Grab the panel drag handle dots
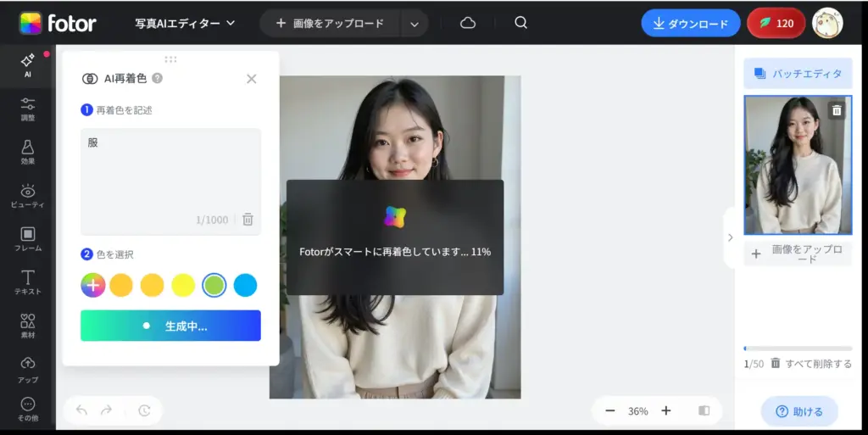The image size is (868, 435). pos(170,59)
